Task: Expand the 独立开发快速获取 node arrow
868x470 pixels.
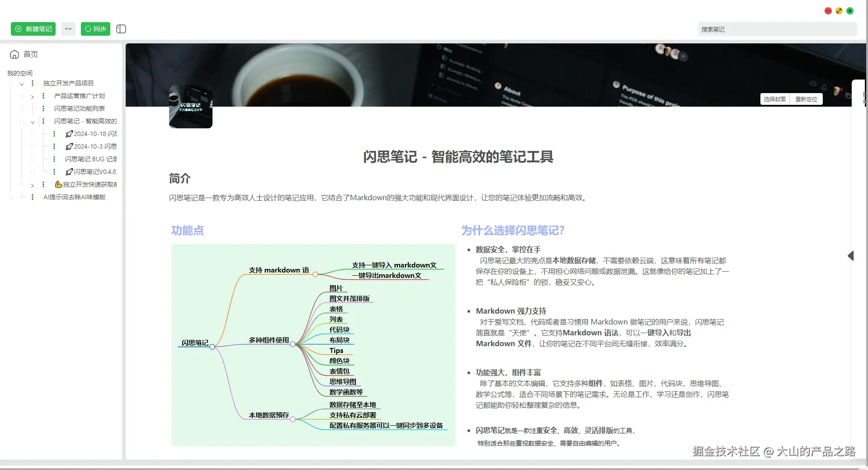Action: coord(32,186)
